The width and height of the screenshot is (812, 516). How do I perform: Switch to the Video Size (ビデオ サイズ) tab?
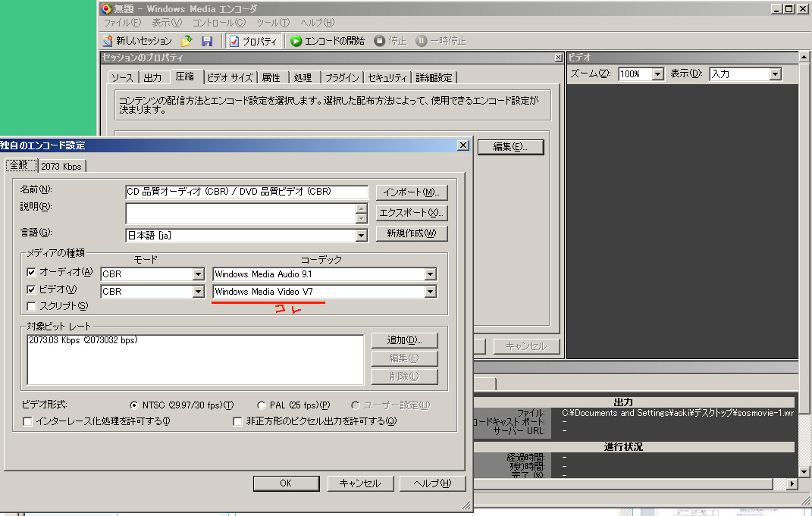click(230, 77)
